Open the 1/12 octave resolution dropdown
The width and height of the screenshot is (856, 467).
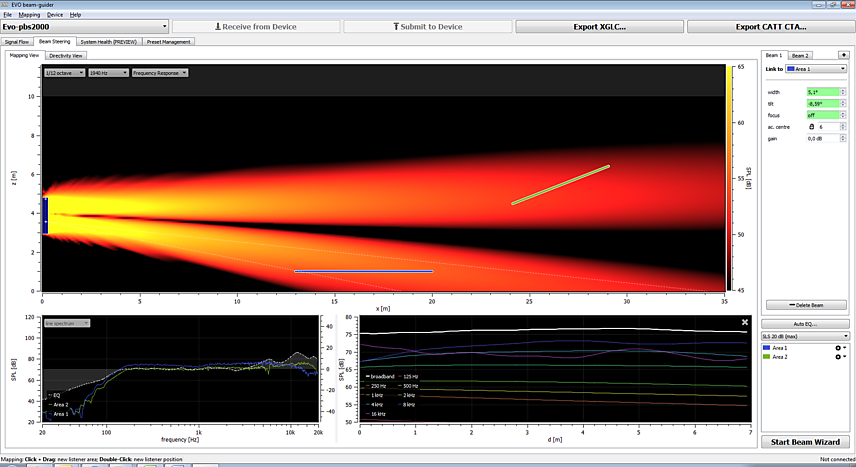coord(64,73)
